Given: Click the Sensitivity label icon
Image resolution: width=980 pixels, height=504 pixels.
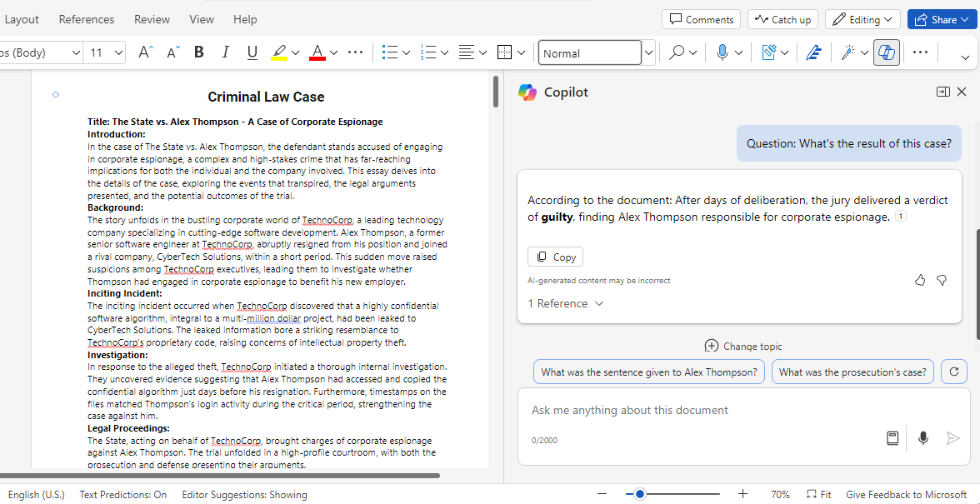Looking at the screenshot, I should [x=769, y=53].
